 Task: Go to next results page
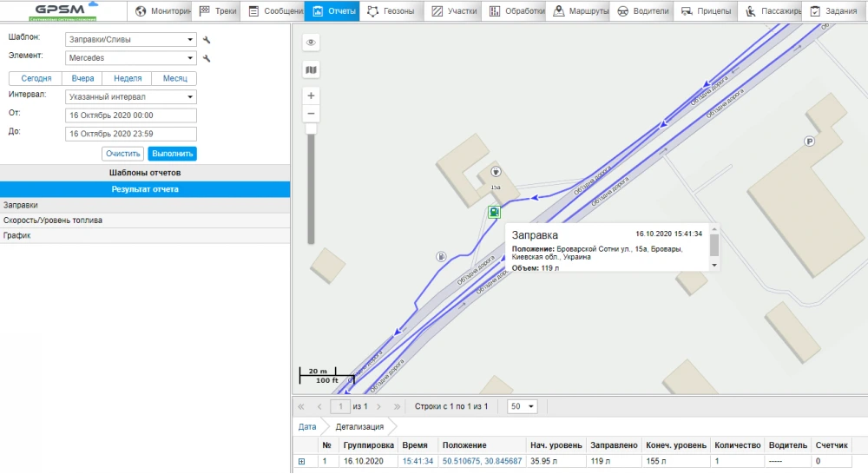coord(378,406)
